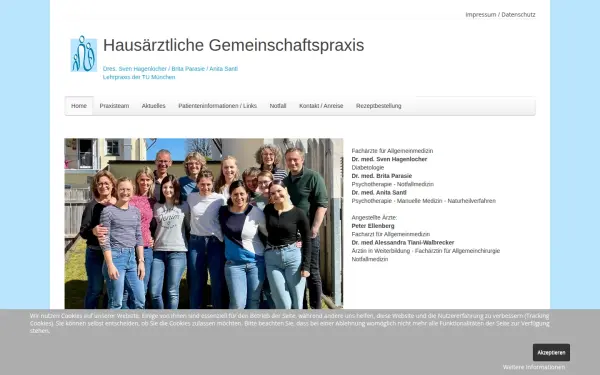Screen dimensions: 600x375
Task: Click the Angestellte Ärzte heading
Action: 374,218
